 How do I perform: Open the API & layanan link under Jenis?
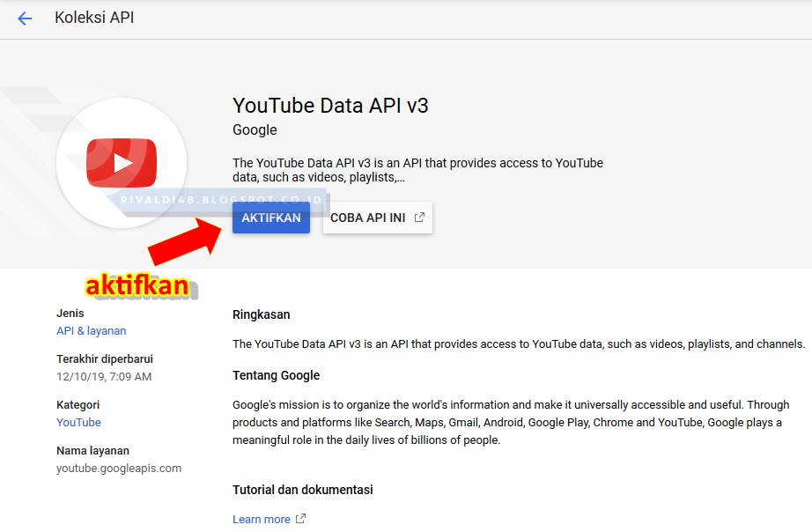(x=91, y=330)
